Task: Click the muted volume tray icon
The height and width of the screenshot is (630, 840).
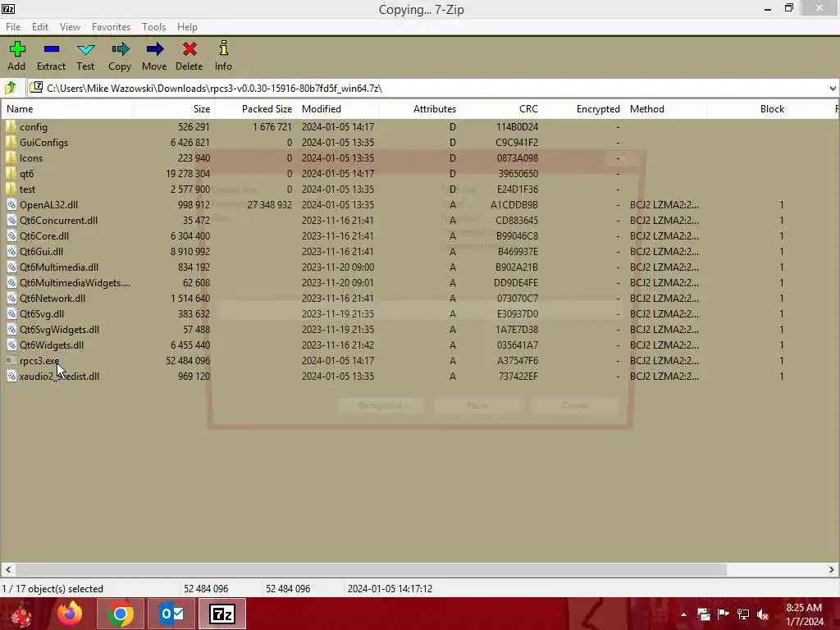Action: pos(763,614)
